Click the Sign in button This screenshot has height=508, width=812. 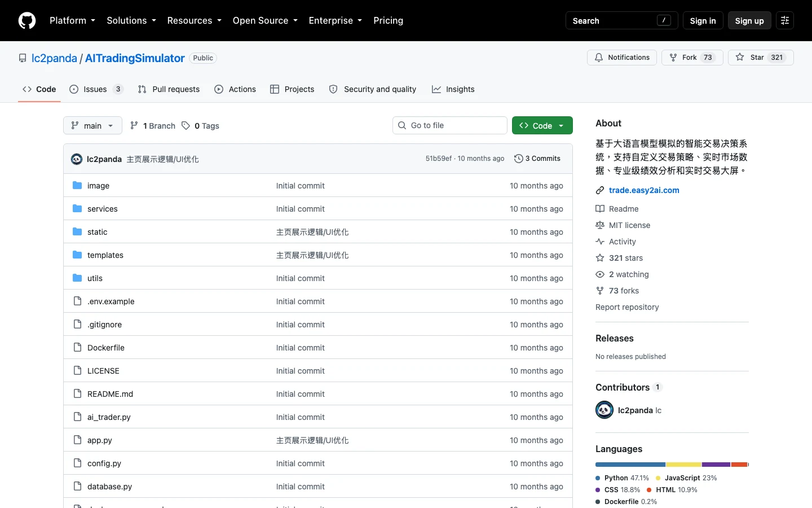[x=703, y=21]
